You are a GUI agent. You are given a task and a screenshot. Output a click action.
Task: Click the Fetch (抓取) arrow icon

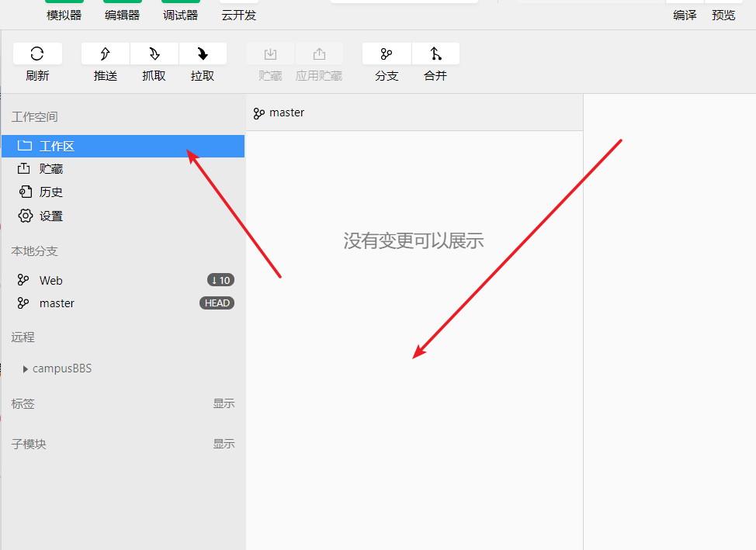[154, 54]
